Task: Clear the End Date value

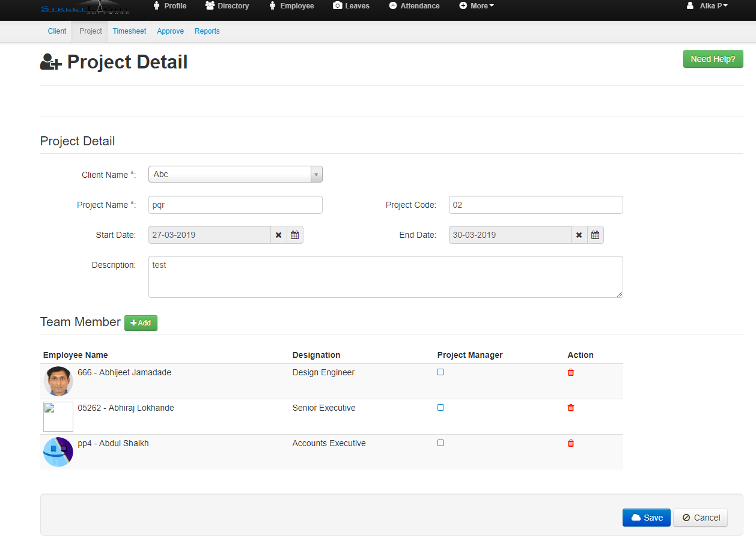Action: [579, 235]
